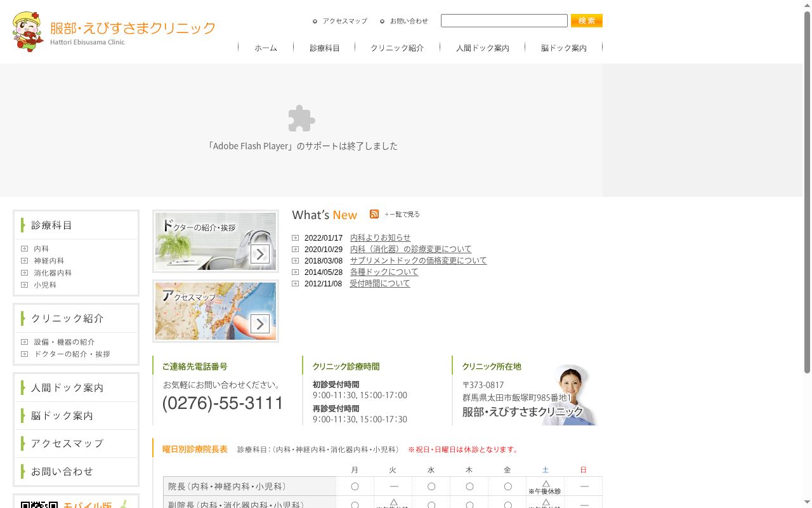This screenshot has height=508, width=812.
Task: Open the ドクターの紹介・挨拶 banner image
Action: 216,241
